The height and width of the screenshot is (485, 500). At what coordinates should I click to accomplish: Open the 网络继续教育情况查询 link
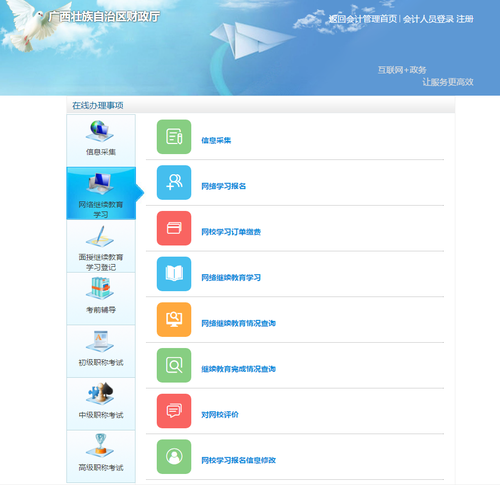pos(238,323)
